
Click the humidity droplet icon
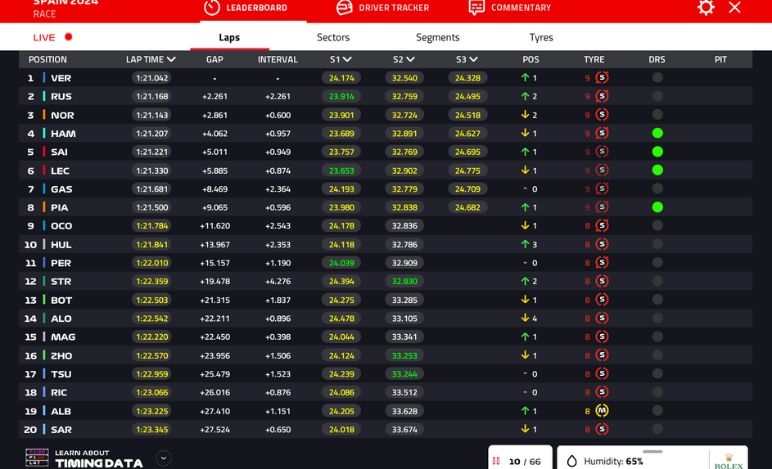572,461
